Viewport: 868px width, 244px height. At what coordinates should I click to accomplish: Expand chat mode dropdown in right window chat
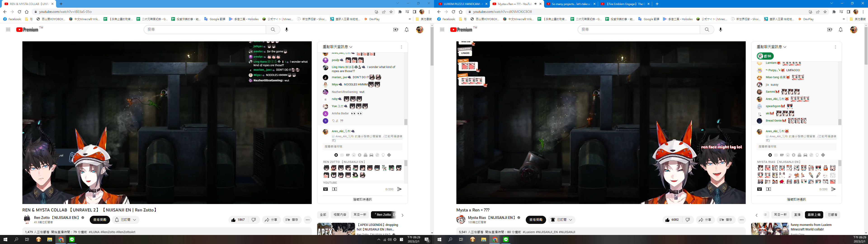[772, 47]
